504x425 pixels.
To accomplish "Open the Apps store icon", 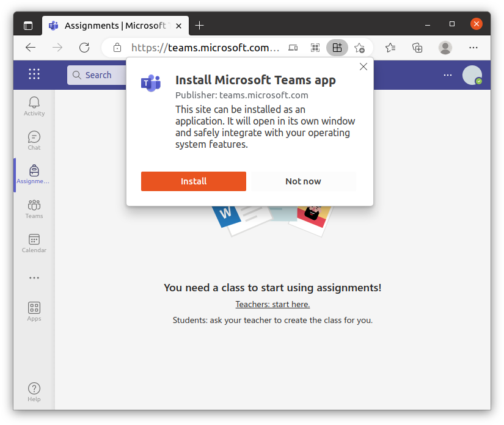I will point(34,311).
